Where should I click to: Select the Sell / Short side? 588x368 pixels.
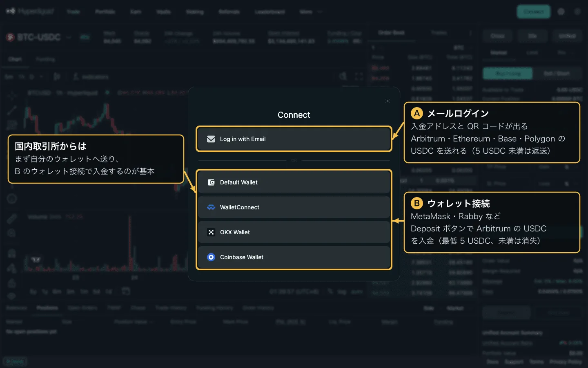click(x=557, y=74)
